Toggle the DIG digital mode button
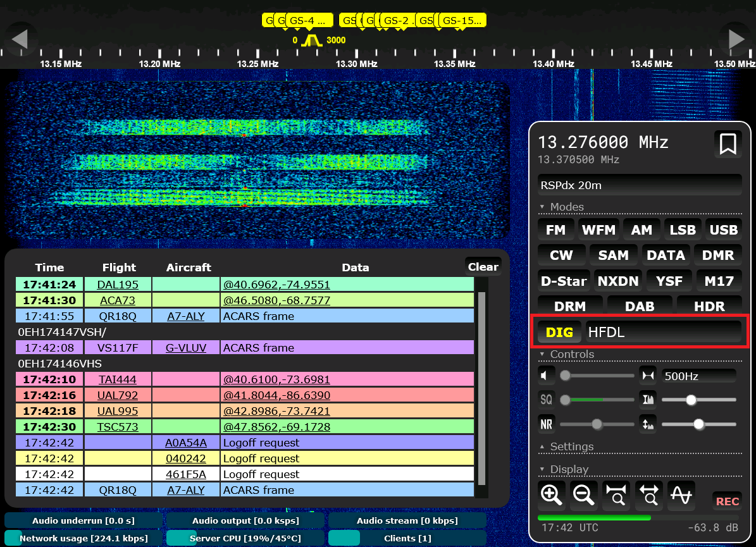Image resolution: width=756 pixels, height=547 pixels. click(559, 331)
